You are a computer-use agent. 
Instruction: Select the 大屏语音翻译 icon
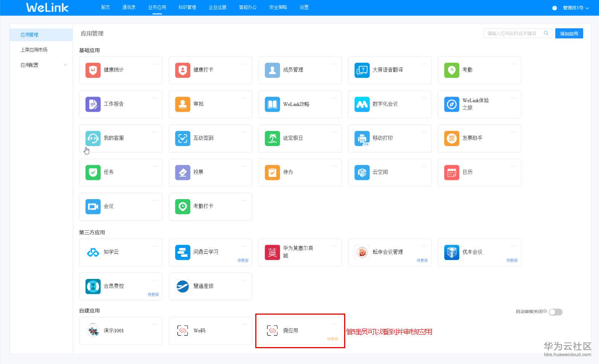(362, 70)
